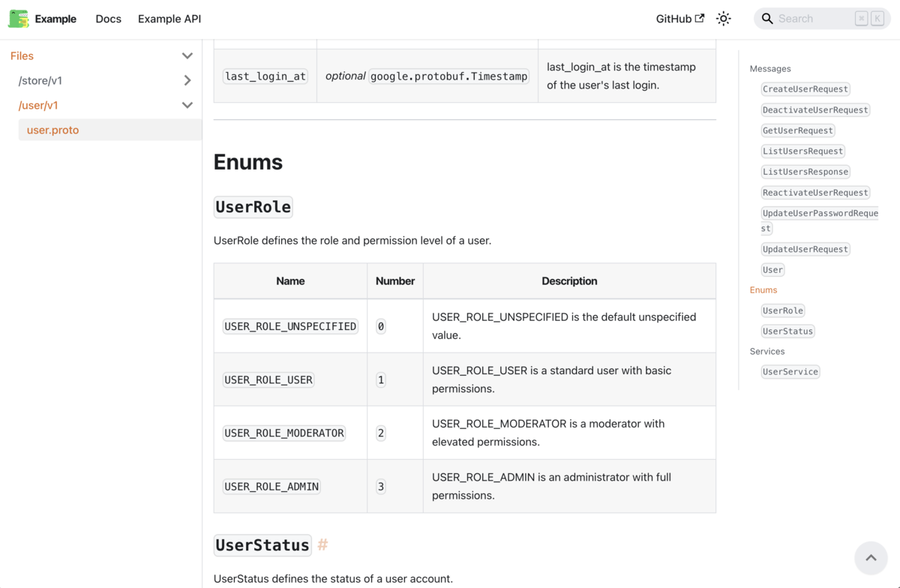Jump to the UserService section
900x588 pixels.
tap(790, 371)
